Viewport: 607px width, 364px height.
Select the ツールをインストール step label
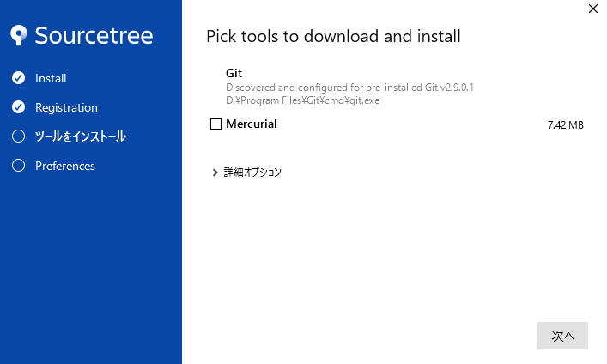[x=80, y=136]
